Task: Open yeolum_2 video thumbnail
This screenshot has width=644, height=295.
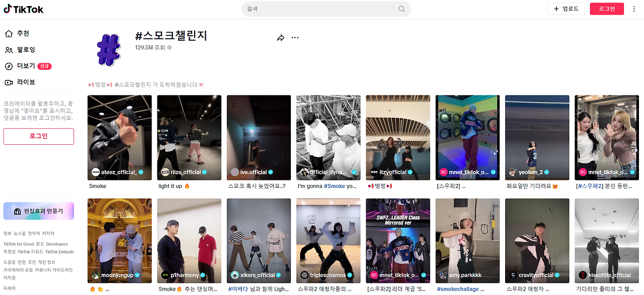Action: (x=537, y=137)
